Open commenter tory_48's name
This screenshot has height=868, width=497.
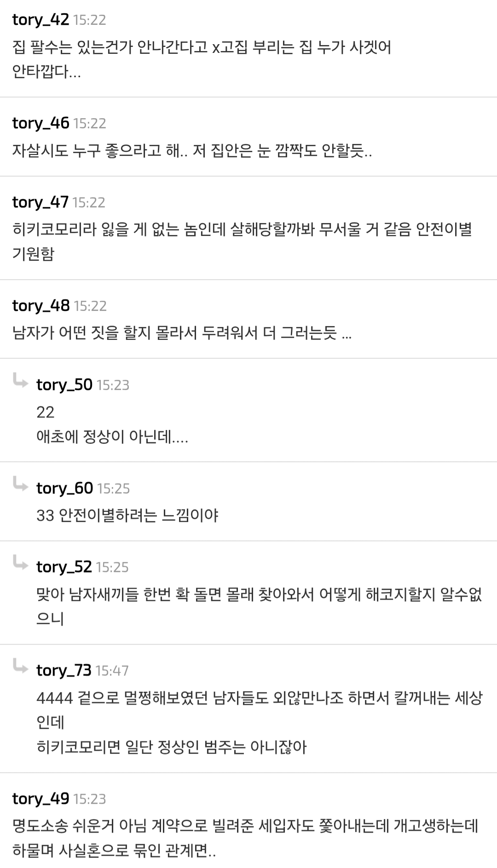[40, 306]
